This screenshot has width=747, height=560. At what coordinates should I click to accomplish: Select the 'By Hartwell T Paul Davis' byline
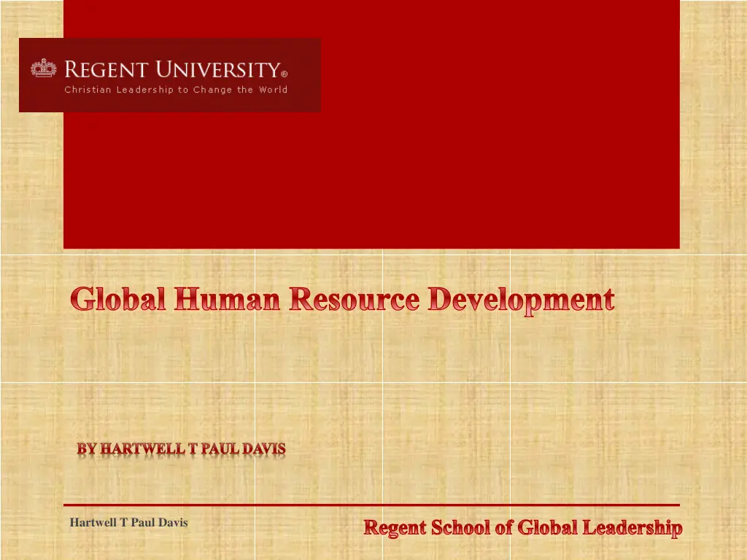181,449
